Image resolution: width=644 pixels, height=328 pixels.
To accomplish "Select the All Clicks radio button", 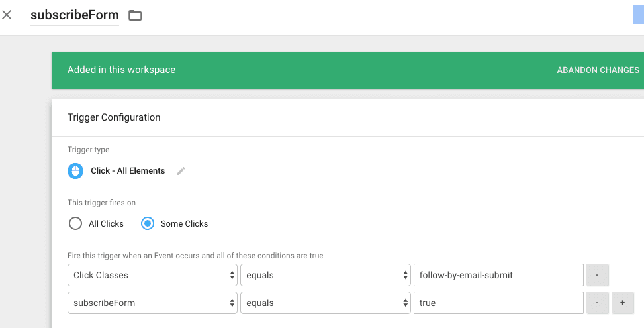I will coord(75,224).
